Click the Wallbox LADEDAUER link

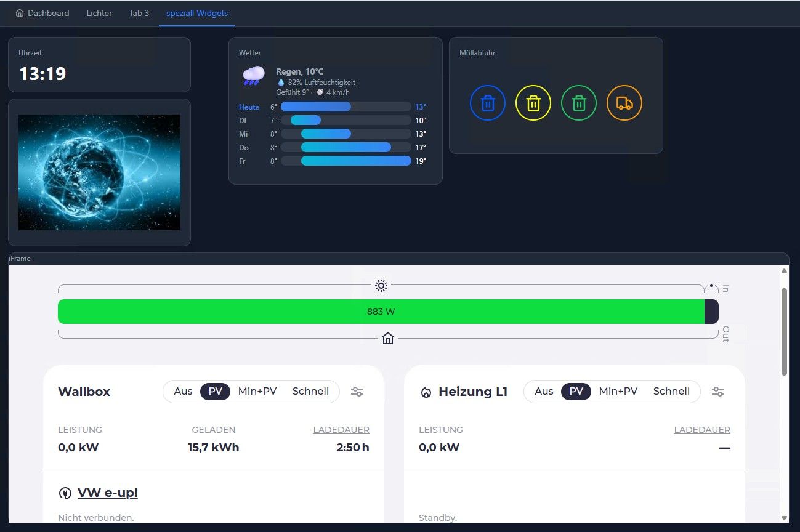click(x=341, y=430)
